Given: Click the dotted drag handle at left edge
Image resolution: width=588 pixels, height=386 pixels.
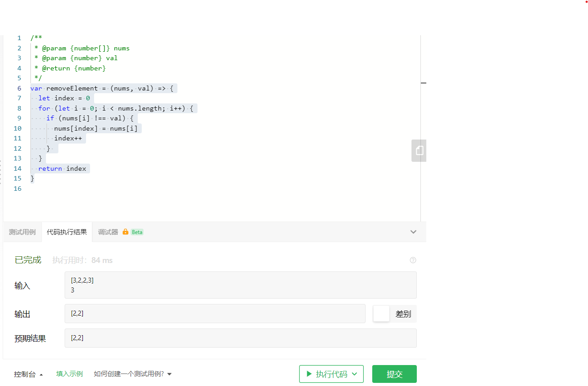Looking at the screenshot, I should [1, 172].
